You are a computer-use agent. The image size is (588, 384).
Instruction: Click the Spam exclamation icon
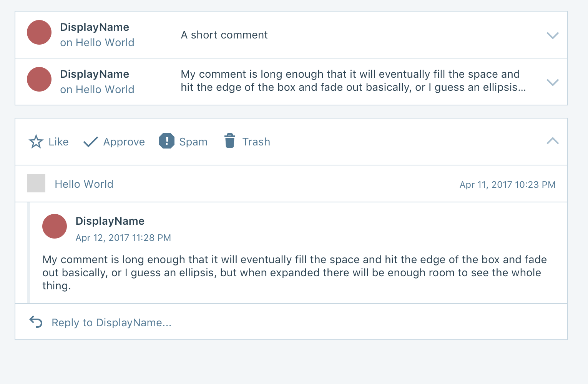tap(167, 141)
